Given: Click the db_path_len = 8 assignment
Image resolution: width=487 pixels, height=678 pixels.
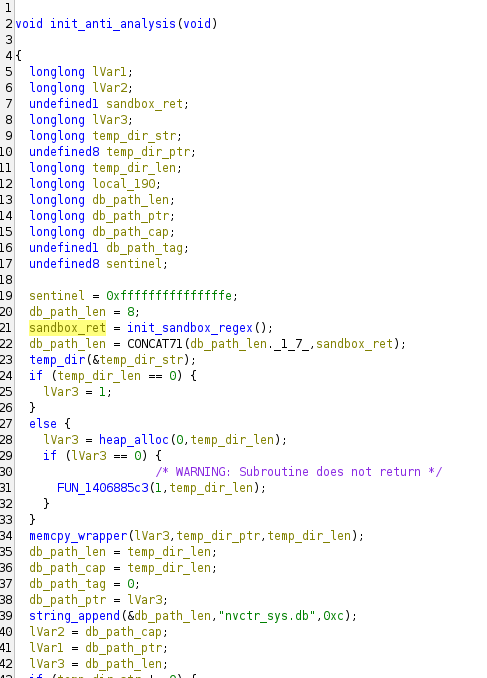Looking at the screenshot, I should (84, 312).
